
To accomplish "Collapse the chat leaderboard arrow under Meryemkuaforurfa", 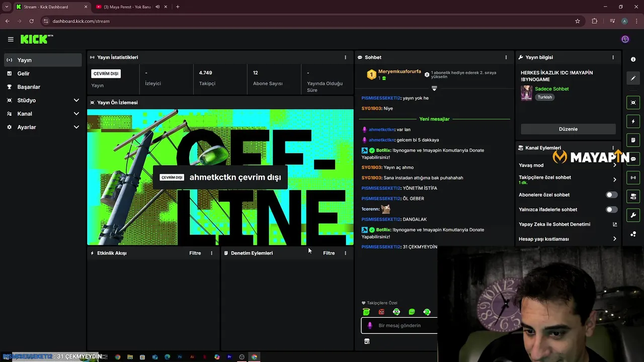I will [434, 88].
